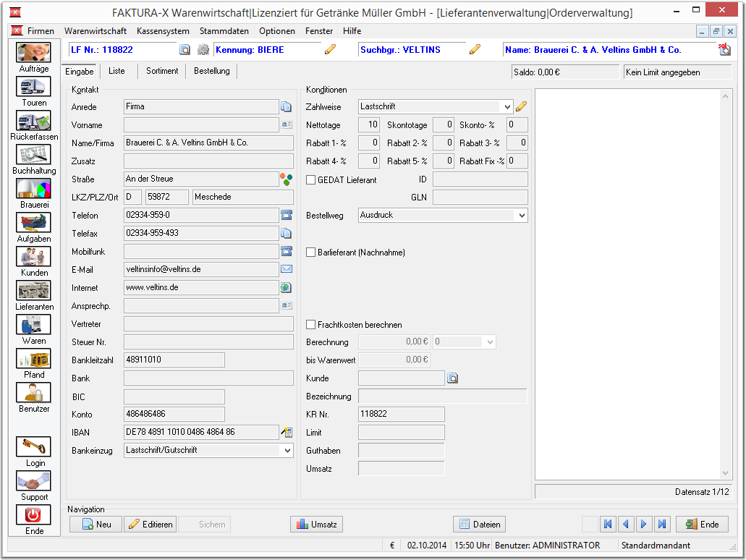This screenshot has height=560, width=746.
Task: Click the Nettotage field
Action: point(369,124)
